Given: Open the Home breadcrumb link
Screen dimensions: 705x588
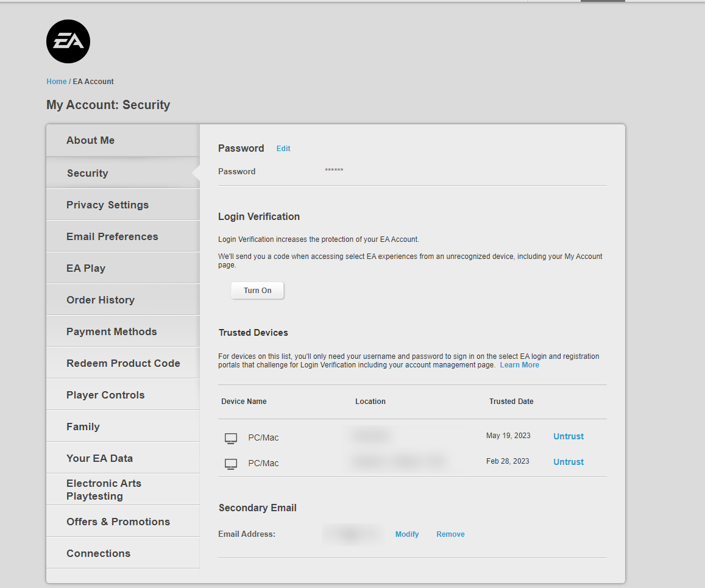Looking at the screenshot, I should click(x=57, y=82).
